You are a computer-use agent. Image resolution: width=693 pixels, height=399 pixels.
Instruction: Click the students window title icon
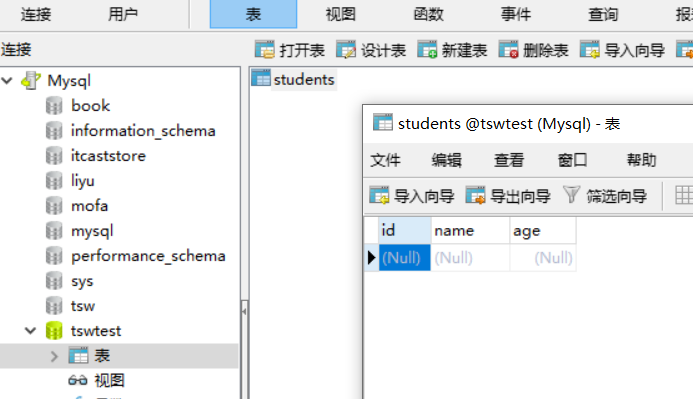[x=383, y=122]
